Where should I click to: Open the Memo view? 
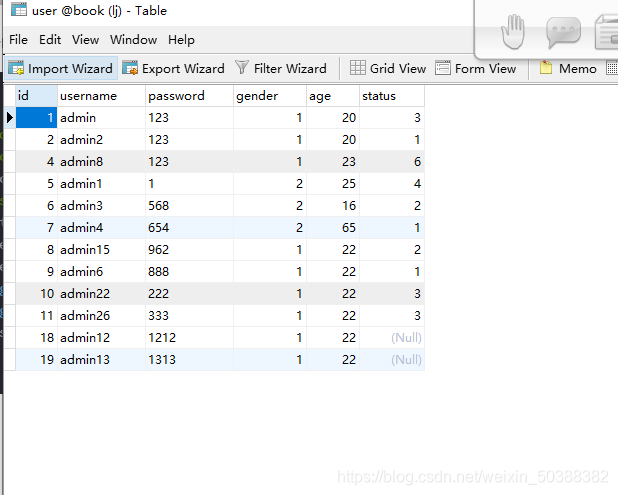[x=568, y=69]
